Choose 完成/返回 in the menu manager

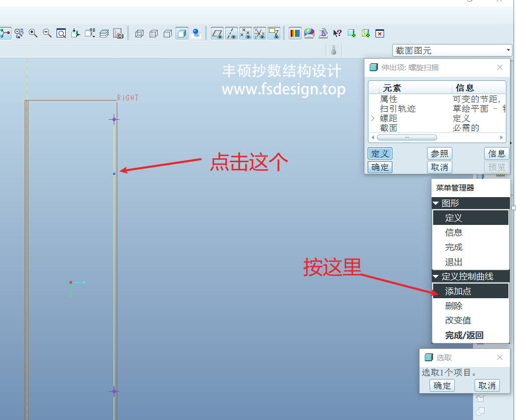464,335
